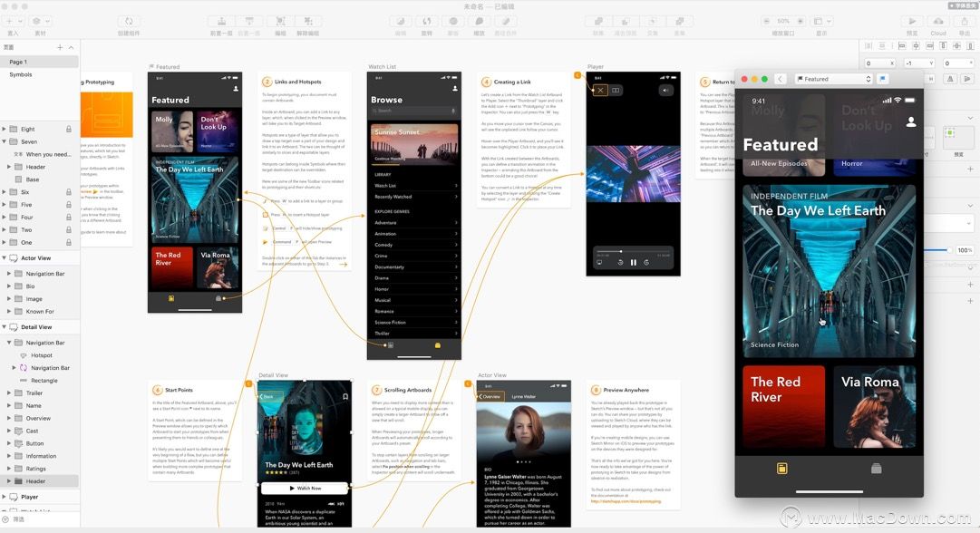Click profile icon in preview window

pyautogui.click(x=911, y=121)
